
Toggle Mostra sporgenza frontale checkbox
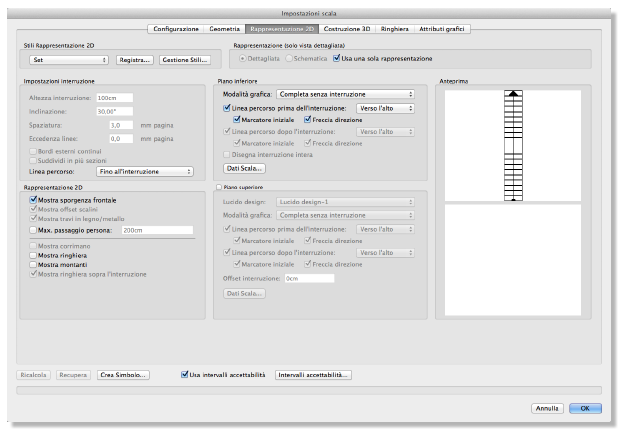click(x=33, y=200)
